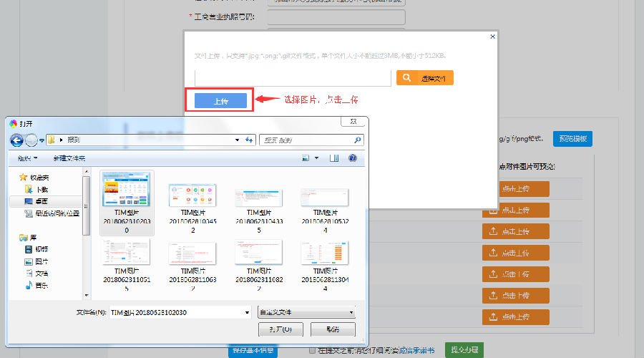Select 下载 in the favorites list
The width and height of the screenshot is (644, 358).
pyautogui.click(x=42, y=189)
